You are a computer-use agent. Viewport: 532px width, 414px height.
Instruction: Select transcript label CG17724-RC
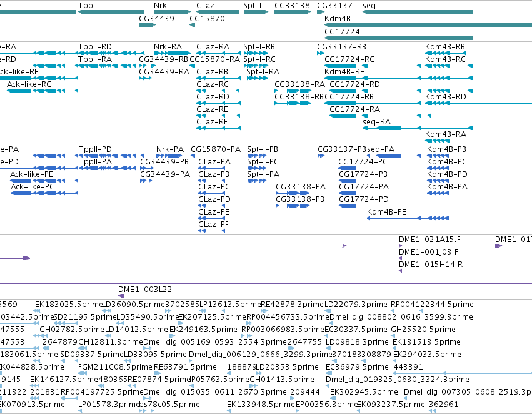[349, 59]
